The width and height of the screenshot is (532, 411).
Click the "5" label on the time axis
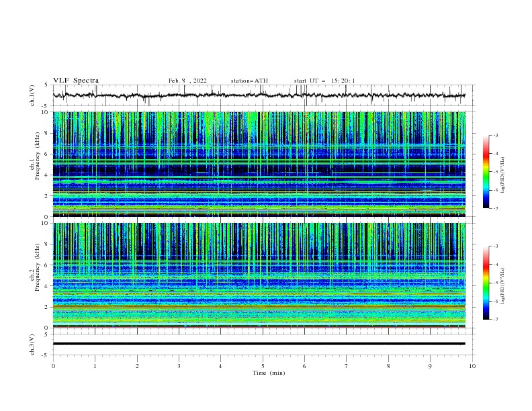coord(263,366)
